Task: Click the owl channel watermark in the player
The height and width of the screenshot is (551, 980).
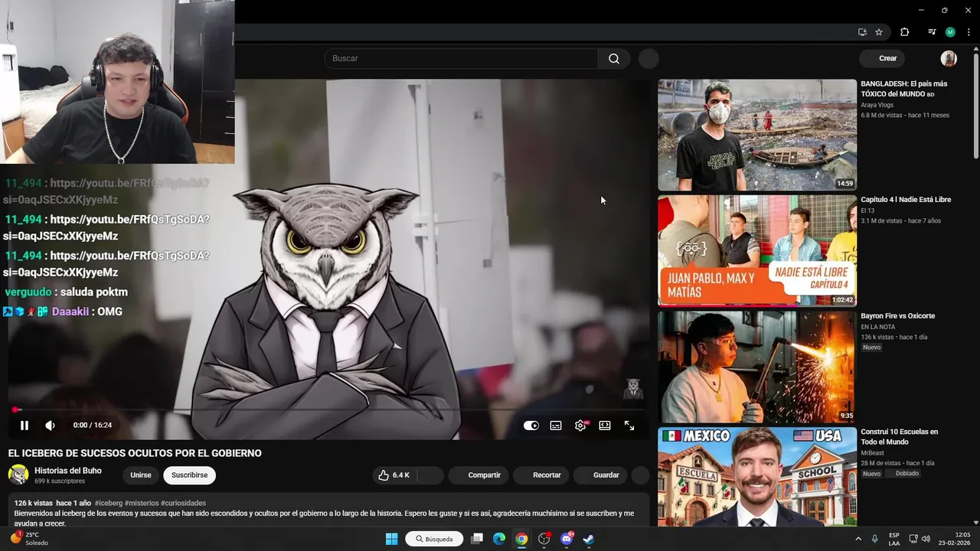Action: click(632, 389)
